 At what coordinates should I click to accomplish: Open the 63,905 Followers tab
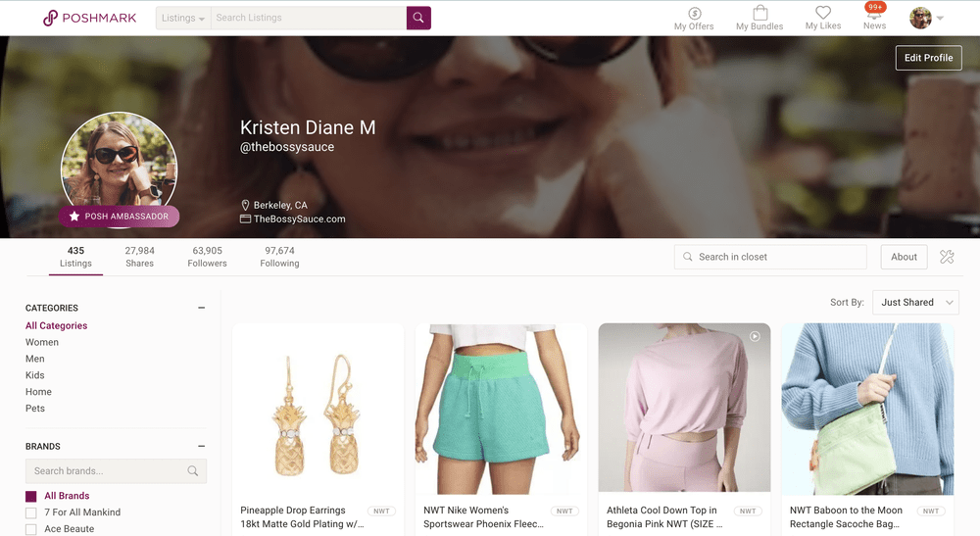pos(207,257)
